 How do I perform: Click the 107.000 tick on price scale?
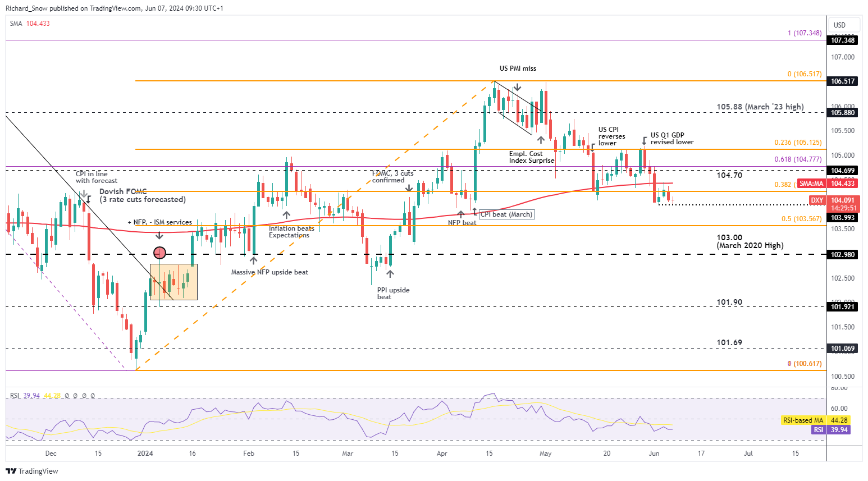[x=843, y=57]
